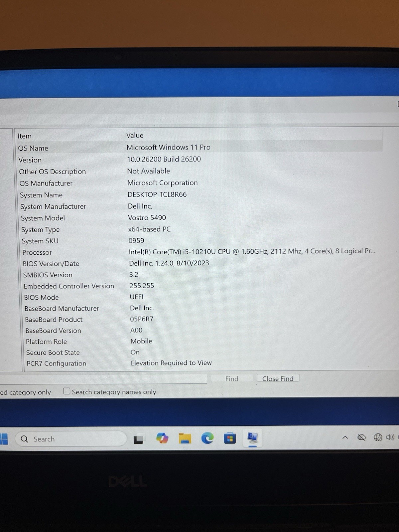
Task: Click the value Microsoft Windows 11 Pro
Action: pos(168,147)
